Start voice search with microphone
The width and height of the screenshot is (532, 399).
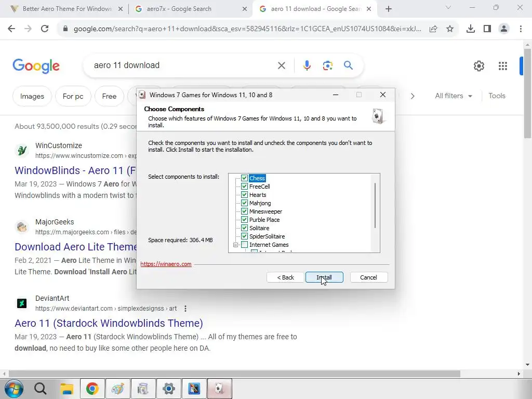click(x=307, y=65)
